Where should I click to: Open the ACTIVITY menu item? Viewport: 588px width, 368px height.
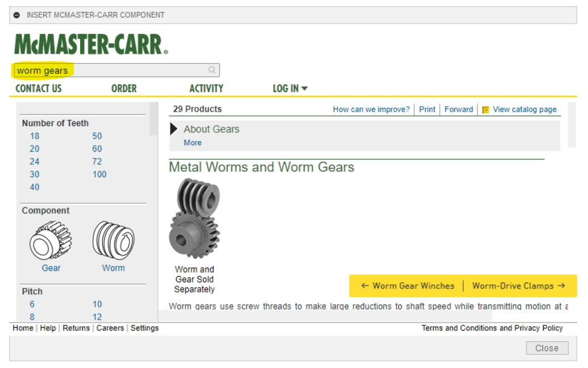click(206, 89)
